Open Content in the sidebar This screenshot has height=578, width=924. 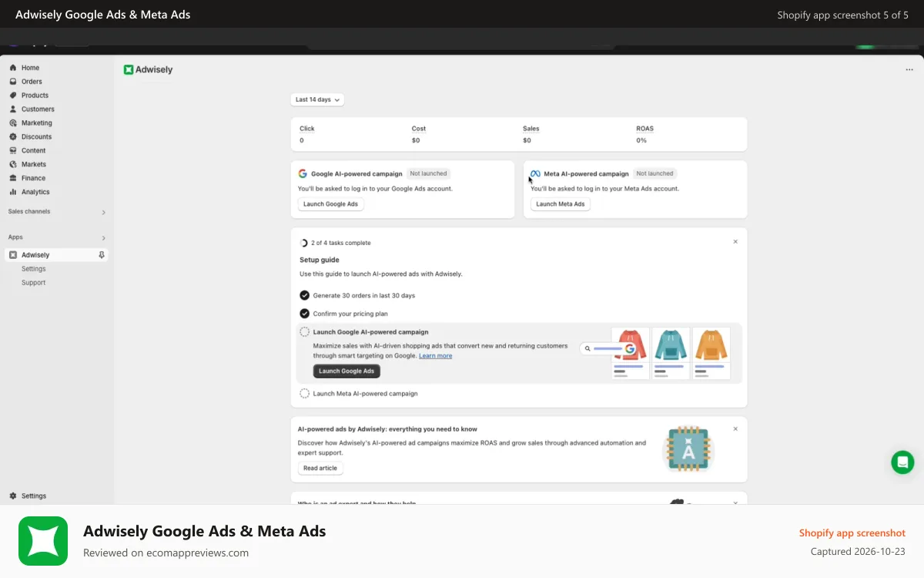pos(33,151)
